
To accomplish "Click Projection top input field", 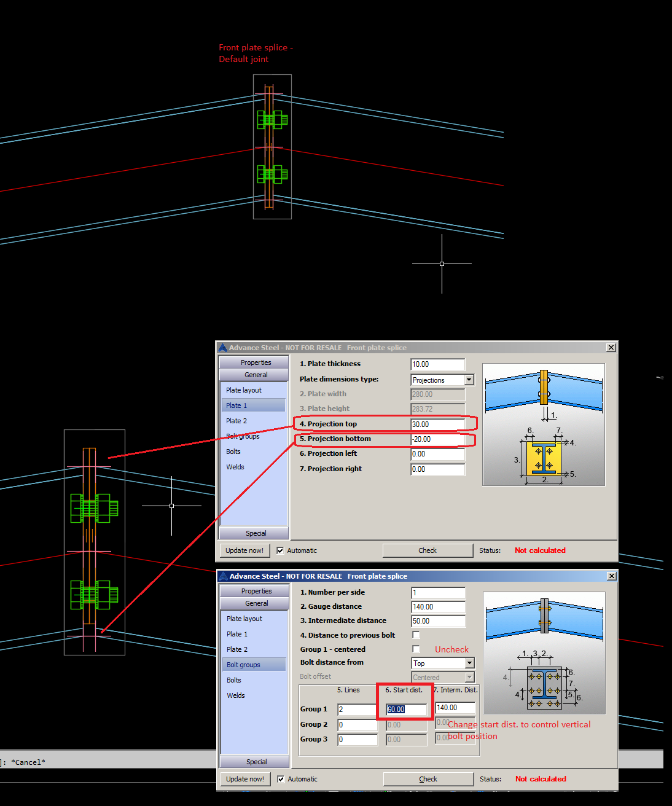I will pos(438,425).
